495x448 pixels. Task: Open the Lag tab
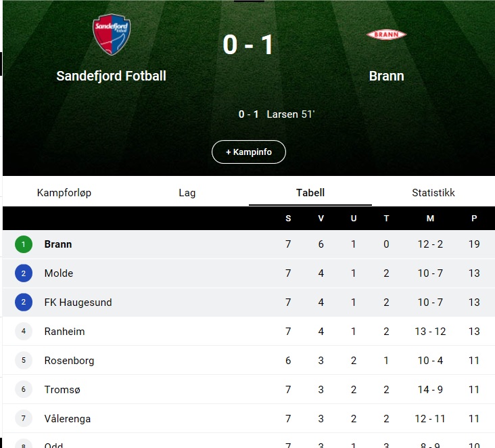tap(187, 193)
